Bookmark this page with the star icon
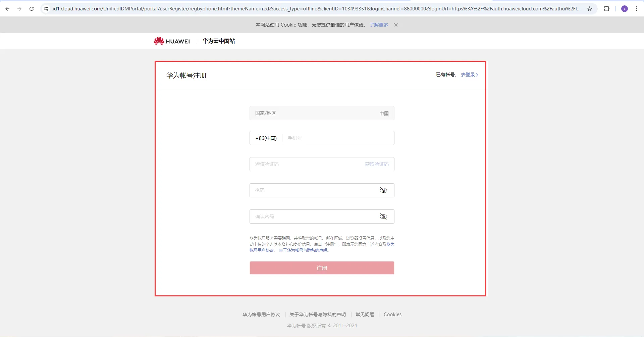This screenshot has height=337, width=644. [x=590, y=9]
